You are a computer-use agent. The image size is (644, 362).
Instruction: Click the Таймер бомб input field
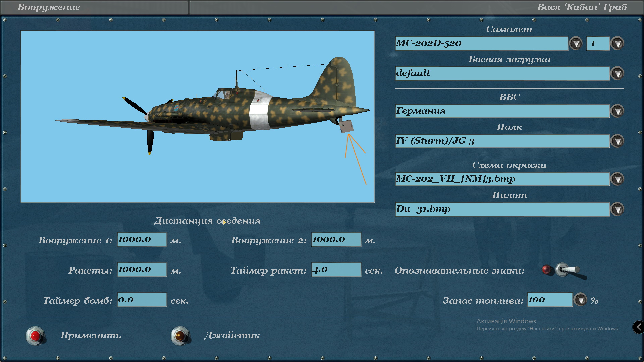coord(142,300)
